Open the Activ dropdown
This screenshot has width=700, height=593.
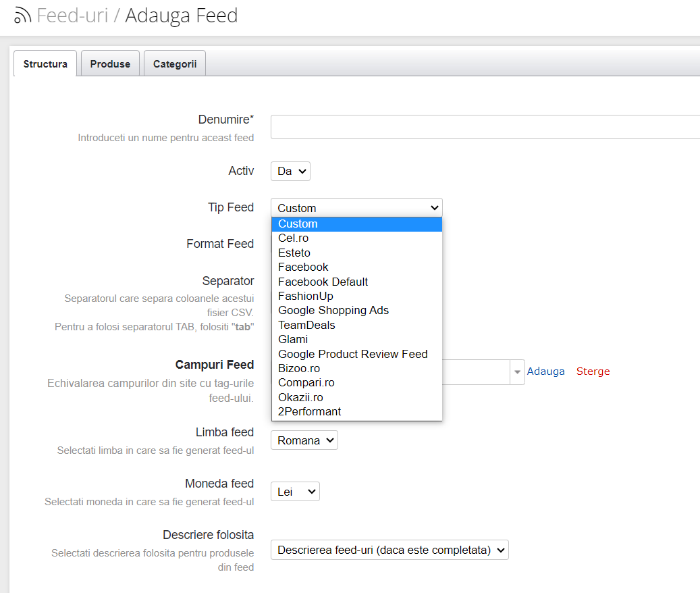pos(290,172)
